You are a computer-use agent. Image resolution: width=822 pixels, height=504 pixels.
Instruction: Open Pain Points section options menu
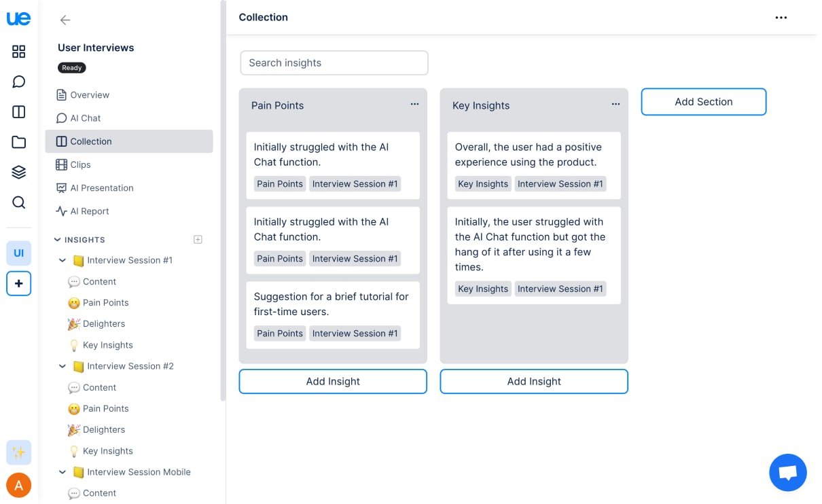[x=414, y=105]
